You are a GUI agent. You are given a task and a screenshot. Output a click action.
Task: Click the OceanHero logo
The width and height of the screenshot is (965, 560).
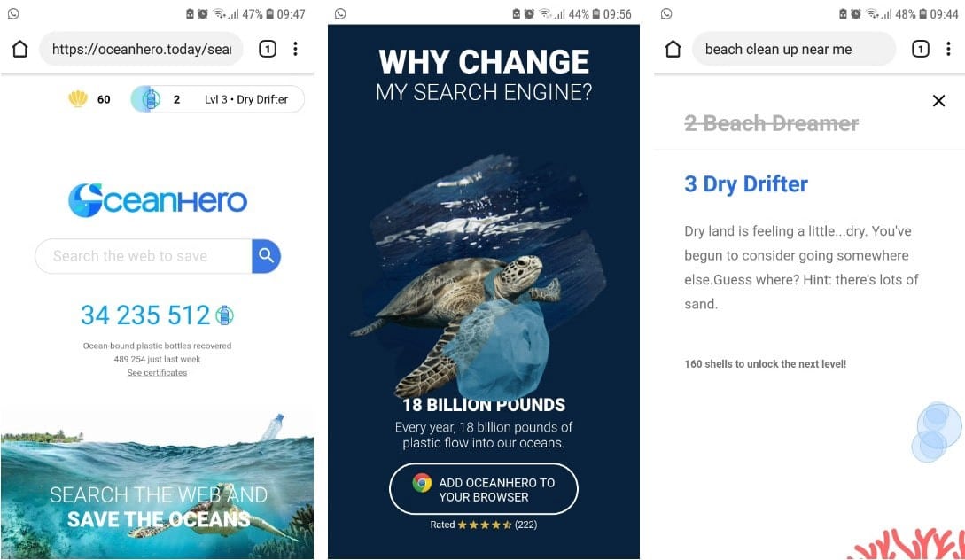158,200
